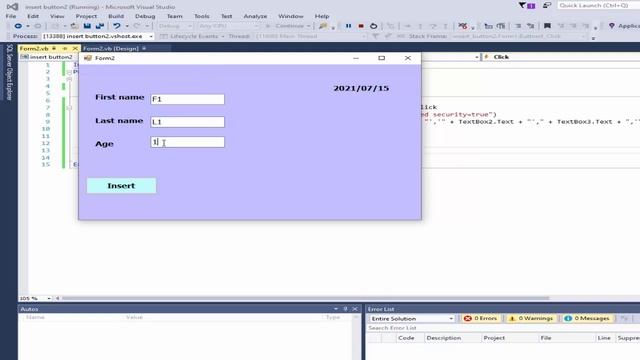
Task: Click the Save icon in toolbar
Action: click(x=87, y=26)
